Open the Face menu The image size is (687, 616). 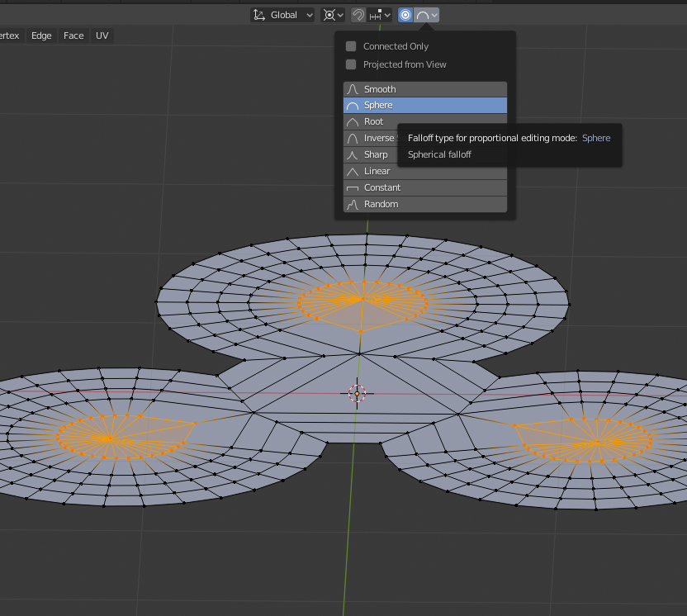click(x=73, y=36)
